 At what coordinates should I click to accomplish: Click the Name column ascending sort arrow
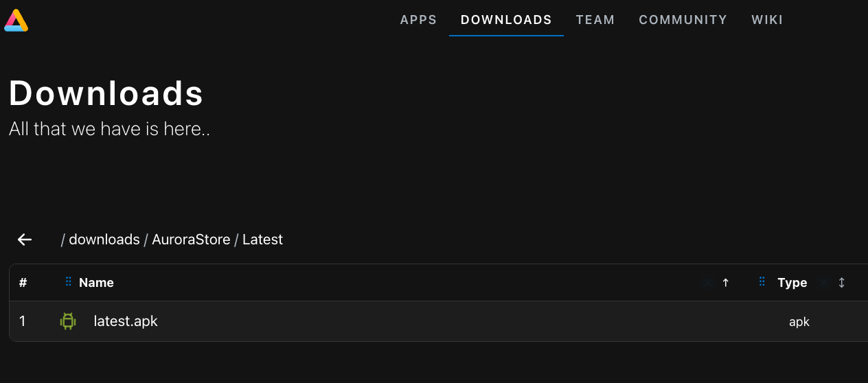coord(726,283)
